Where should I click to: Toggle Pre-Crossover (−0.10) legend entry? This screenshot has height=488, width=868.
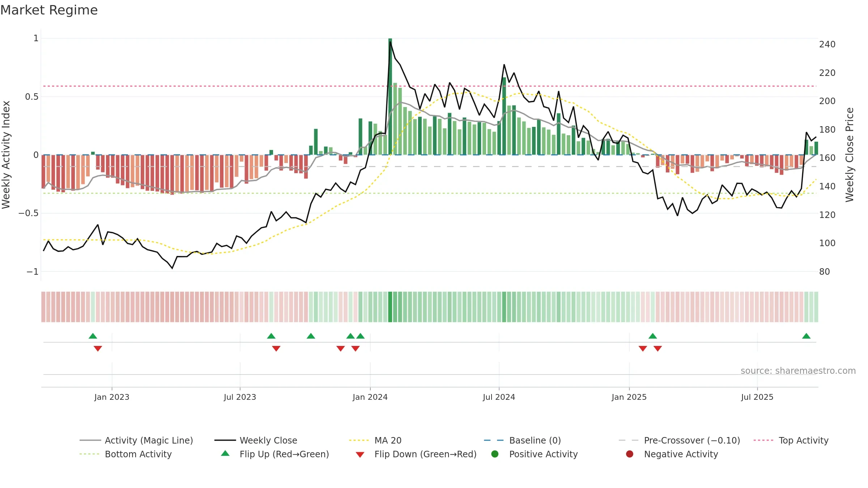click(x=679, y=440)
